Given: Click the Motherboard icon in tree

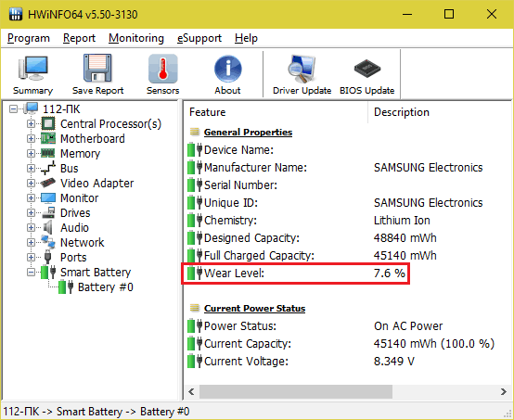Looking at the screenshot, I should 48,138.
